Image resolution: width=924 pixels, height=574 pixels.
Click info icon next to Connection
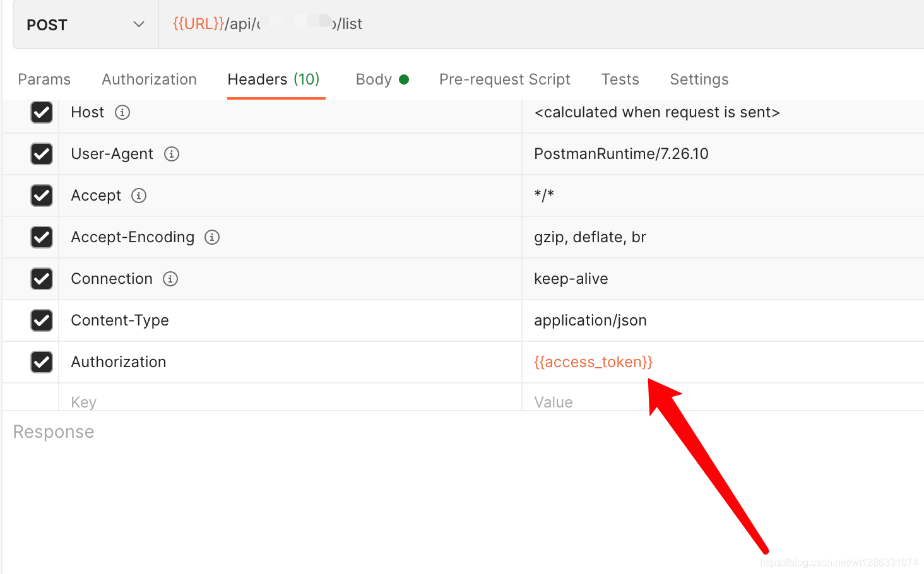[170, 279]
